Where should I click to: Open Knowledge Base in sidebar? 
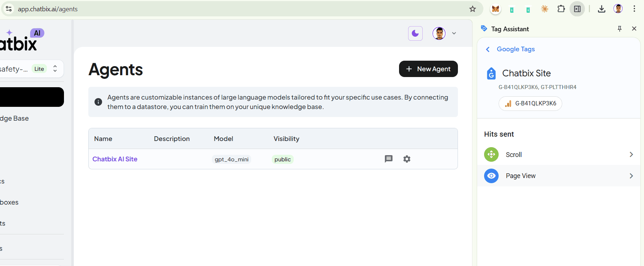point(15,118)
